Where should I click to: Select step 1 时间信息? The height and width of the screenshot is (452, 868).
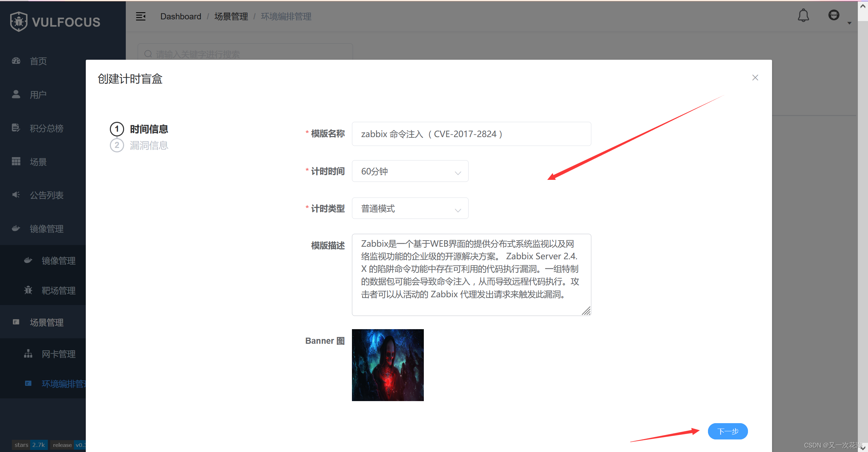(139, 129)
